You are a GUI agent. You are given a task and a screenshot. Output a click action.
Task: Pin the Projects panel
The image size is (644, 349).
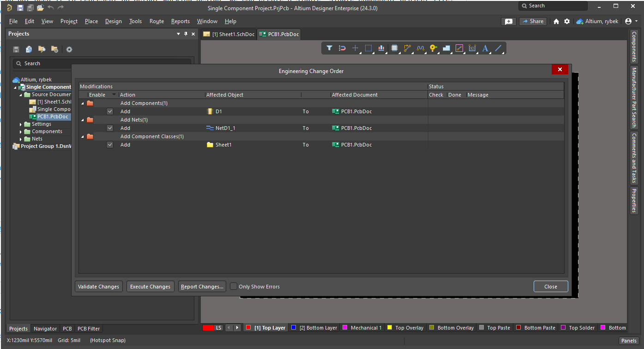point(186,34)
